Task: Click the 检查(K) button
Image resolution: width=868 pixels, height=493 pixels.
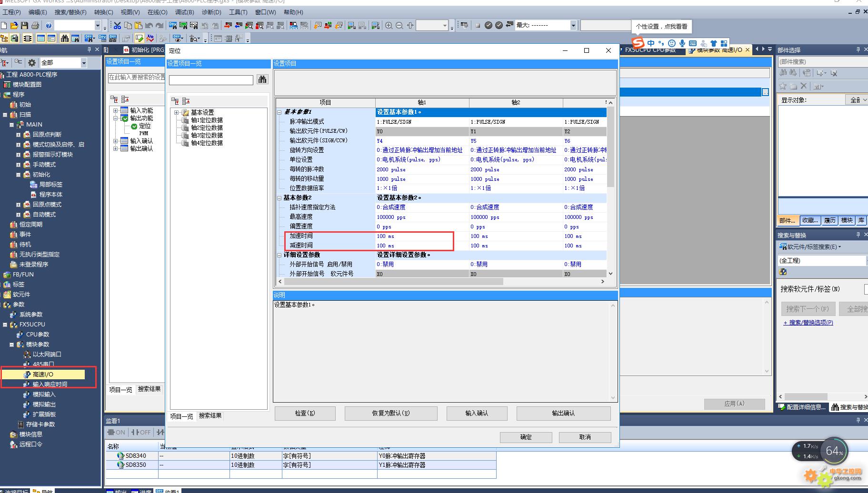Action: [305, 413]
